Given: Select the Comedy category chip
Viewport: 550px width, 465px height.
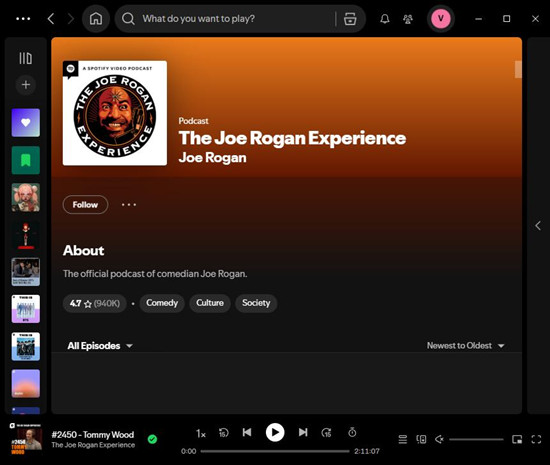Looking at the screenshot, I should (162, 303).
